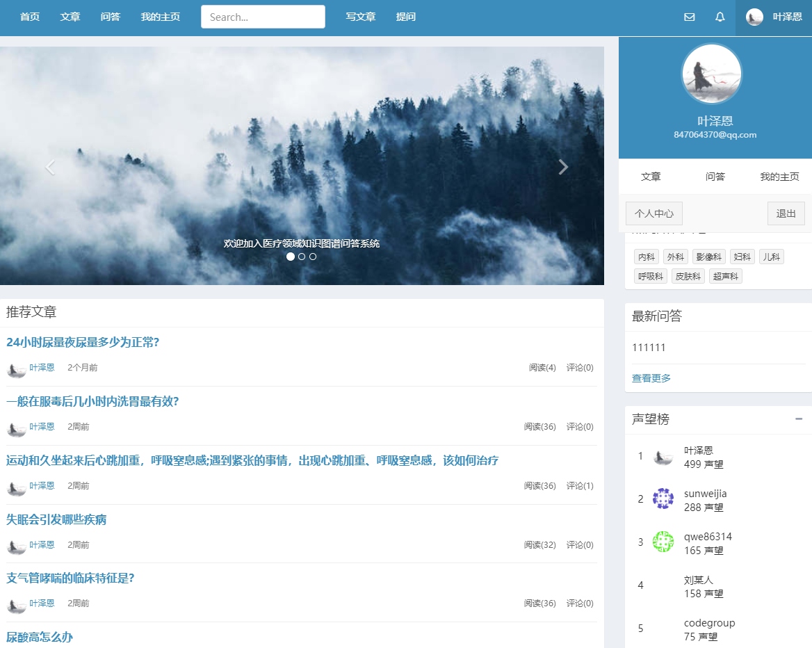812x648 pixels.
Task: Go to 首页 in the top navigation
Action: coord(29,17)
